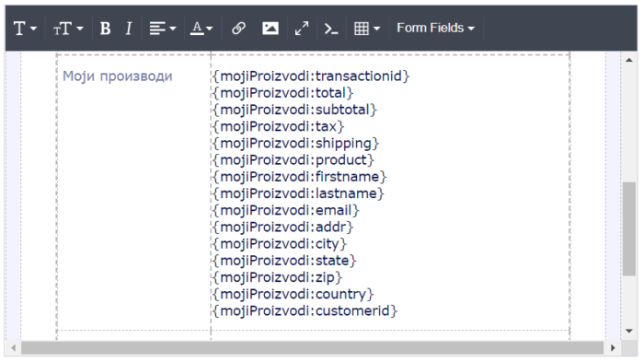Screen dimensions: 644x362
Task: Click the {mojiProizvodi:state} placeholder
Action: pos(284,261)
